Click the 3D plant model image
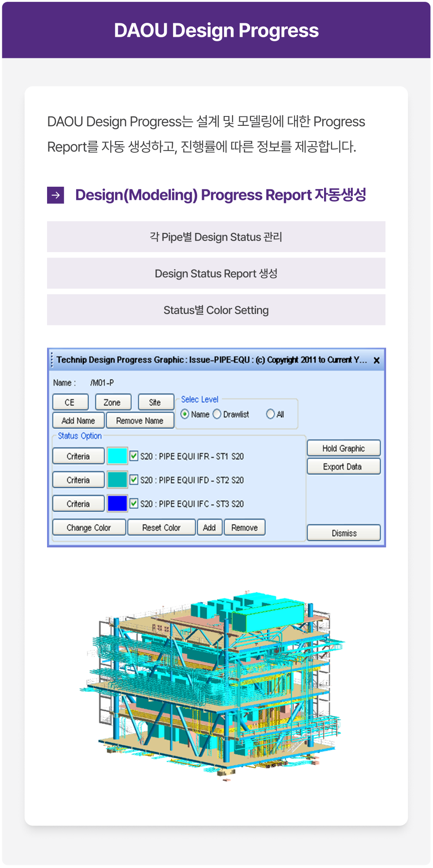 (215, 685)
